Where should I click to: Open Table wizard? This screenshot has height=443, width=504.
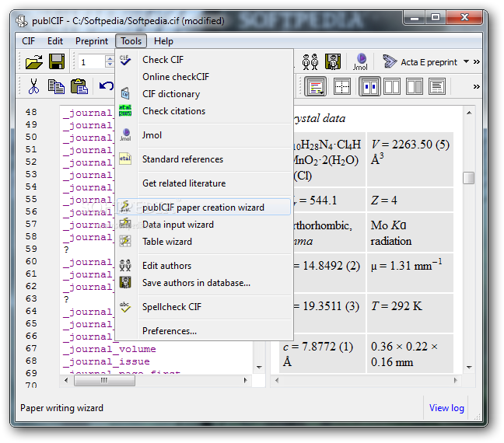tap(204, 241)
